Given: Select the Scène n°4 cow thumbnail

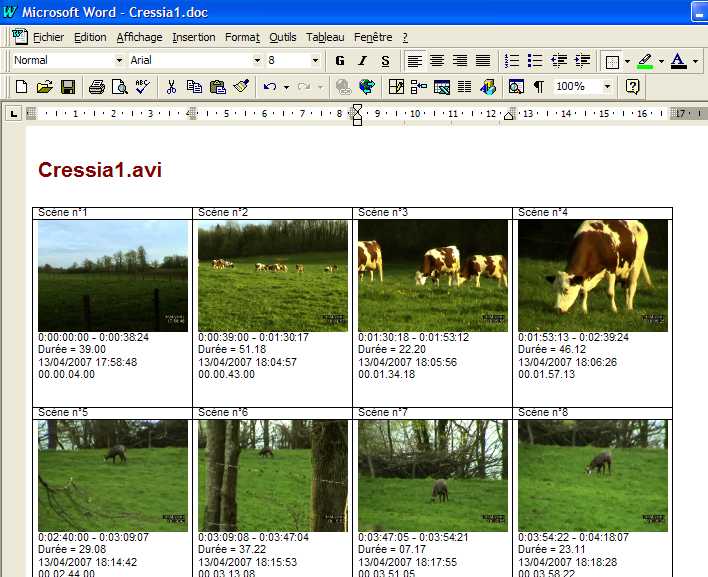Looking at the screenshot, I should click(592, 275).
